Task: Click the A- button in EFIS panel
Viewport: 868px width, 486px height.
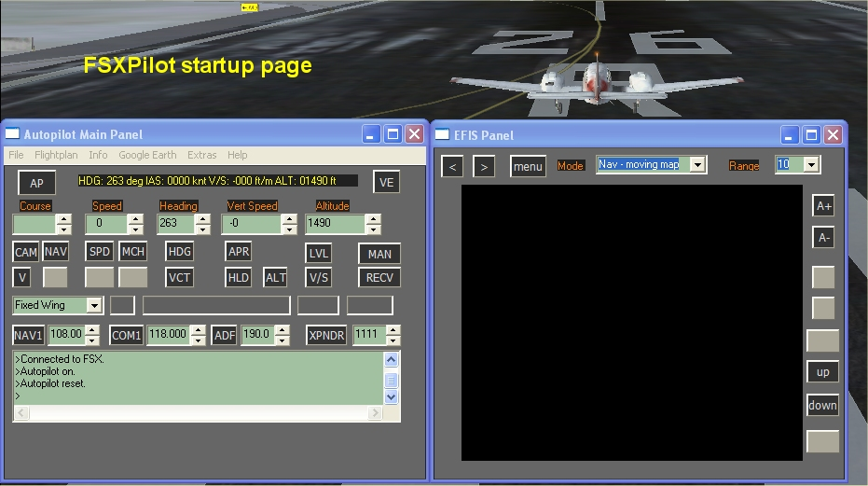Action: [823, 238]
